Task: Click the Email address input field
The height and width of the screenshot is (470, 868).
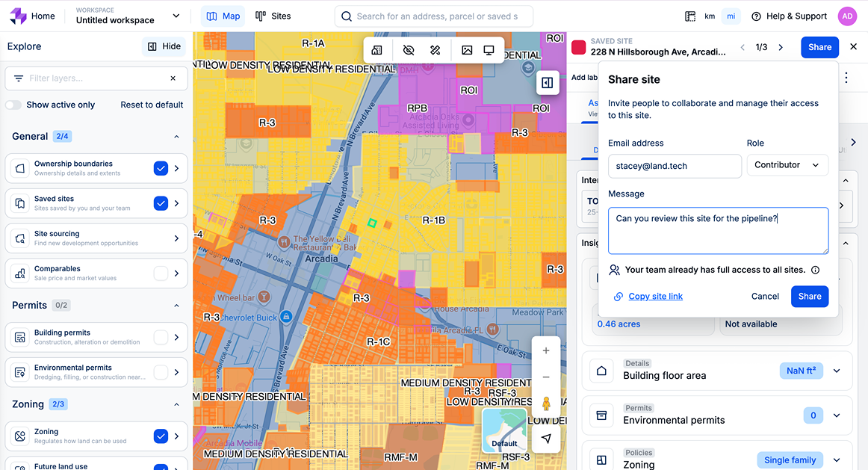Action: (x=674, y=166)
